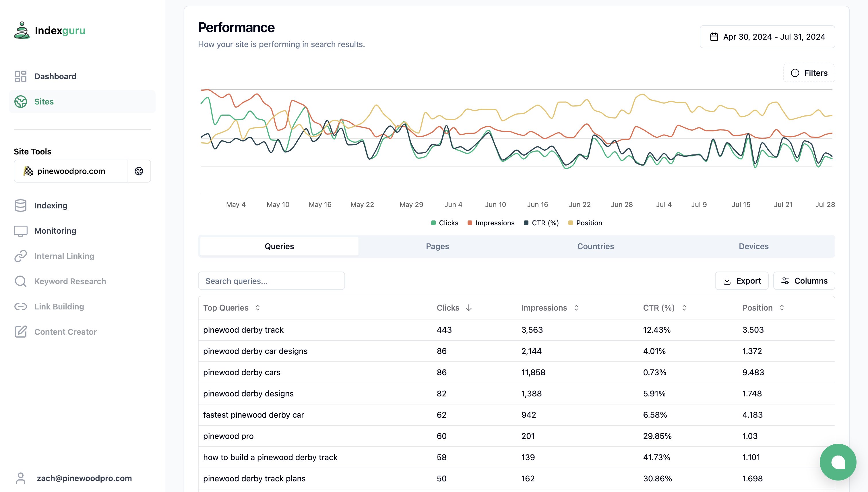Open the green chat bubble widget
Viewport: 868px width, 492px height.
pos(838,462)
